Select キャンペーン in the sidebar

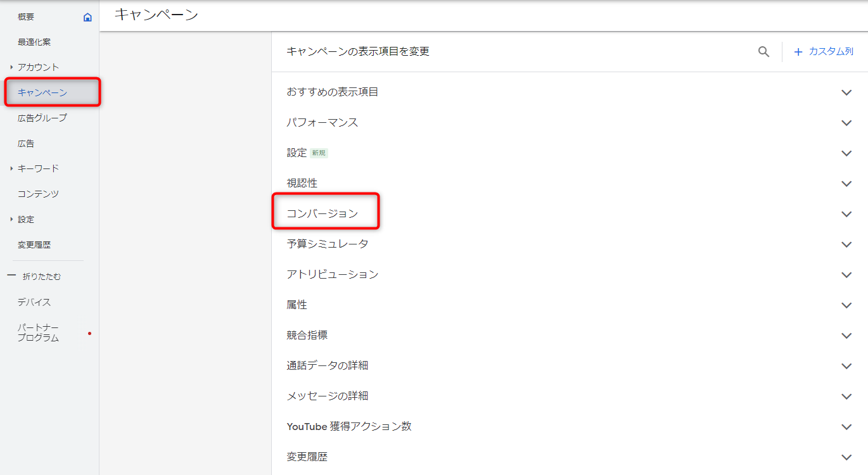[x=42, y=93]
